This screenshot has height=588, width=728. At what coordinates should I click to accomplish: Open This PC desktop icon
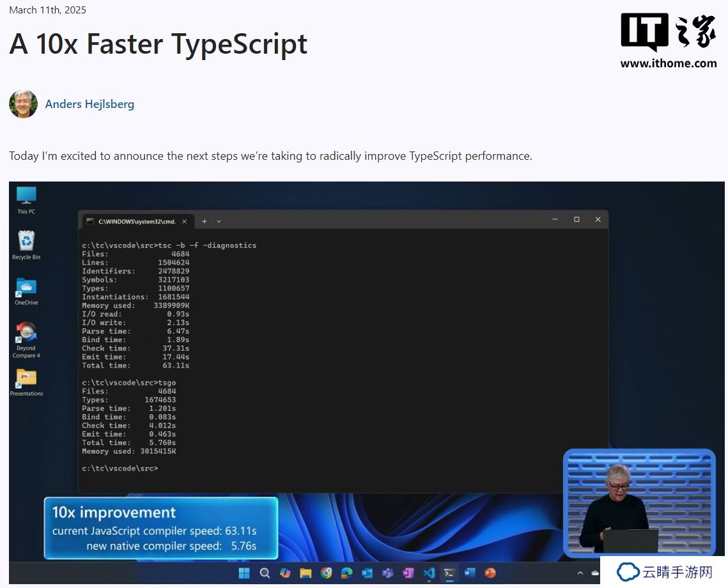click(x=26, y=200)
